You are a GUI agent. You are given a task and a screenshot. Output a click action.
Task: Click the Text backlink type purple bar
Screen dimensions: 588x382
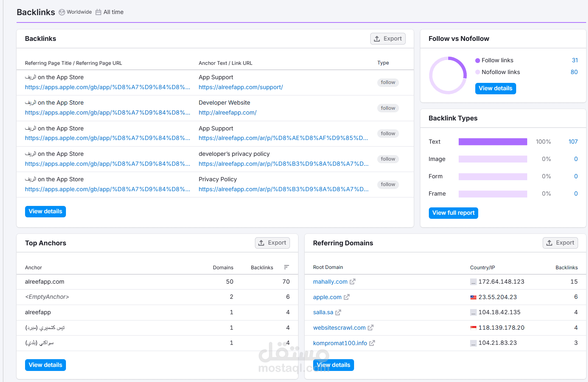pos(493,142)
